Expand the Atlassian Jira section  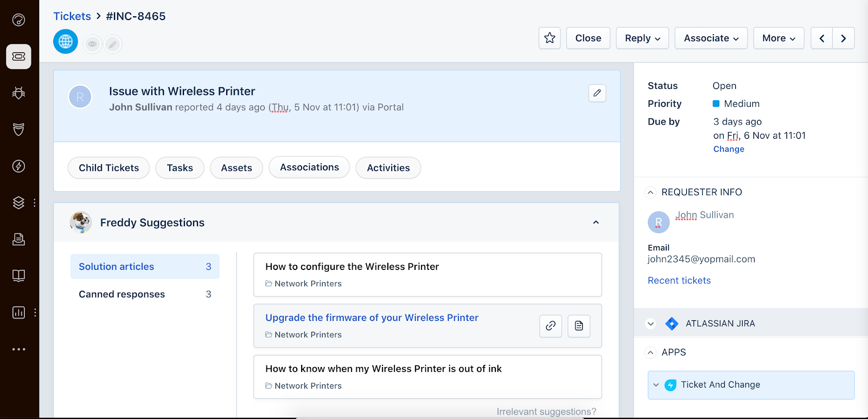pos(650,324)
